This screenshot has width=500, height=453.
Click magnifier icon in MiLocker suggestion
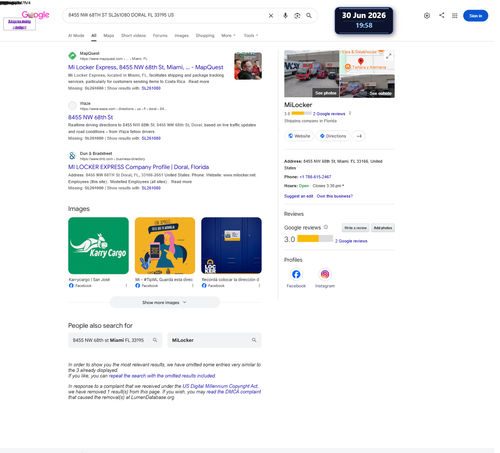[x=254, y=340]
